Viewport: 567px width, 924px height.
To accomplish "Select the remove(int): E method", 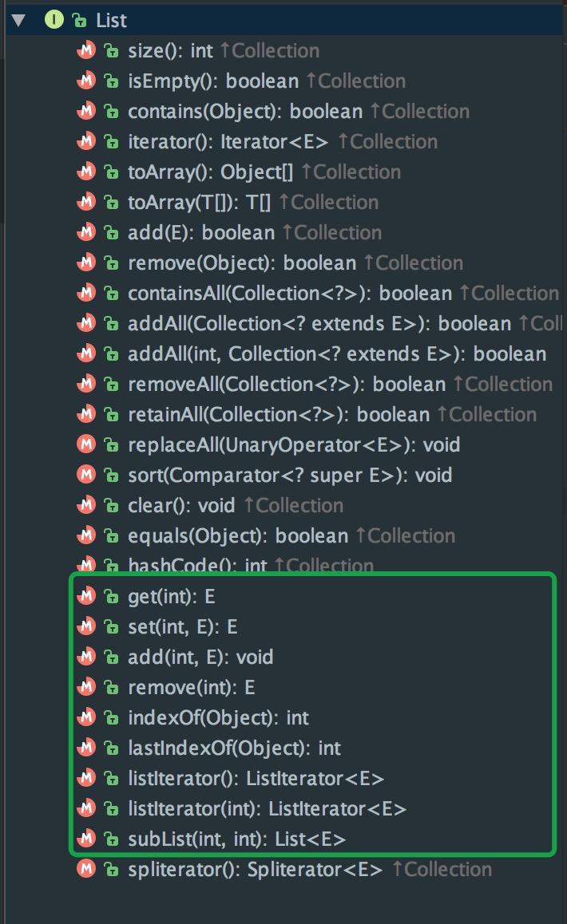I will (192, 688).
